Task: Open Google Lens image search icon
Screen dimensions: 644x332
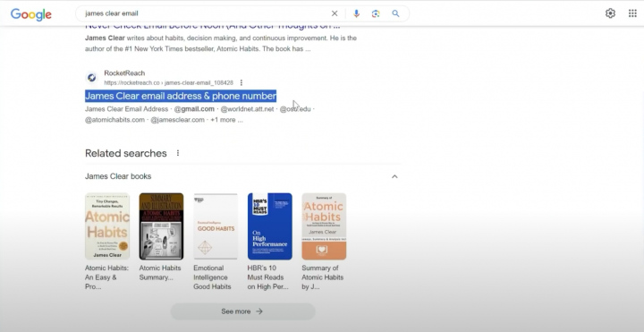Action: [x=376, y=13]
